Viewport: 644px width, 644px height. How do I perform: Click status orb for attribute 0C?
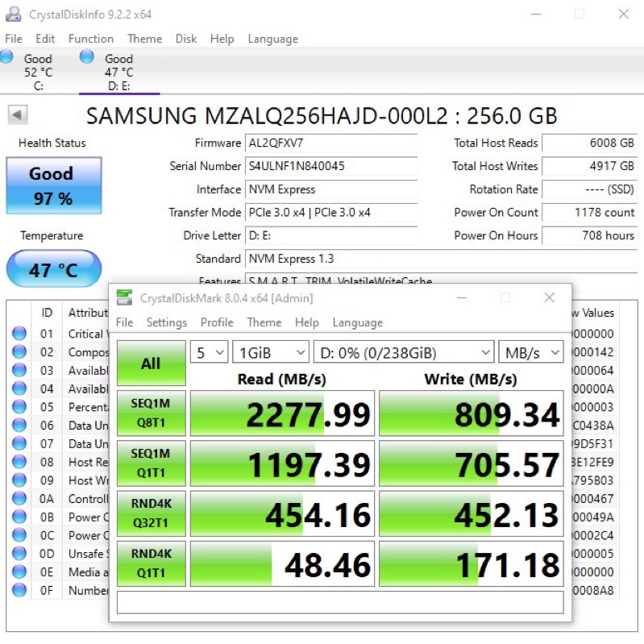[19, 534]
